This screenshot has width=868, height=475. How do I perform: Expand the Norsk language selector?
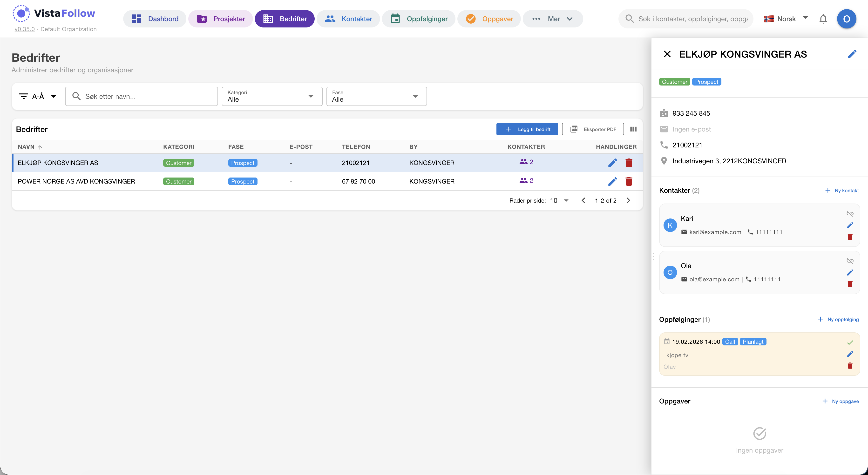click(786, 19)
